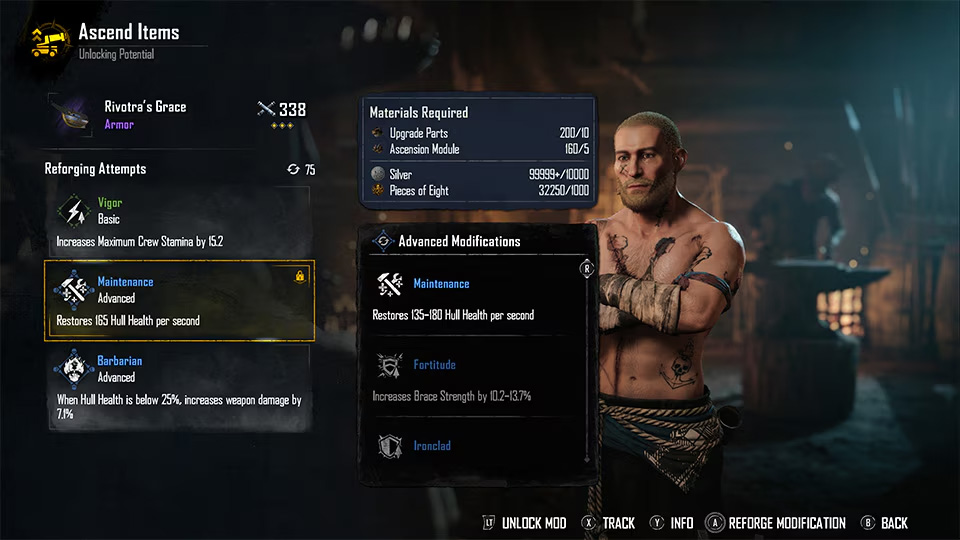
Task: Click the Silver currency icon
Action: (378, 174)
